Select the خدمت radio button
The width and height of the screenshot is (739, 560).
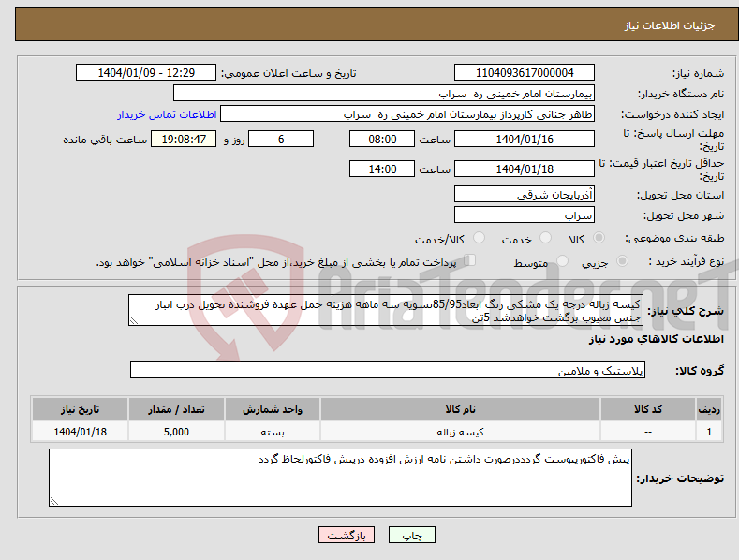tap(545, 238)
